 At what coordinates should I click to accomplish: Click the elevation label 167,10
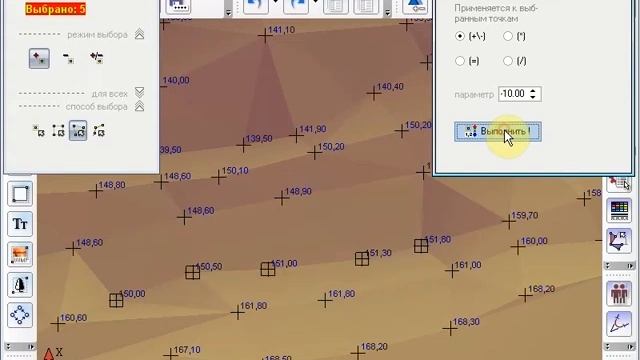[x=187, y=350]
